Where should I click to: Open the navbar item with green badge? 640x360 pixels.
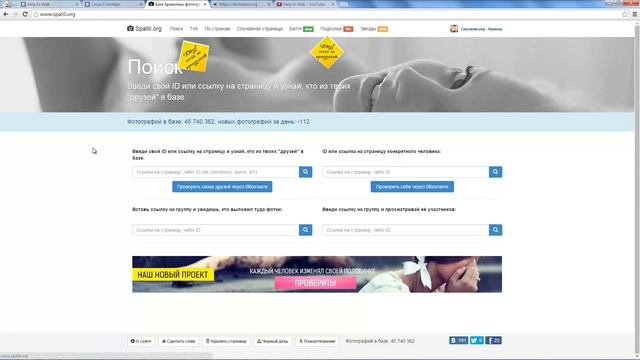(301, 29)
